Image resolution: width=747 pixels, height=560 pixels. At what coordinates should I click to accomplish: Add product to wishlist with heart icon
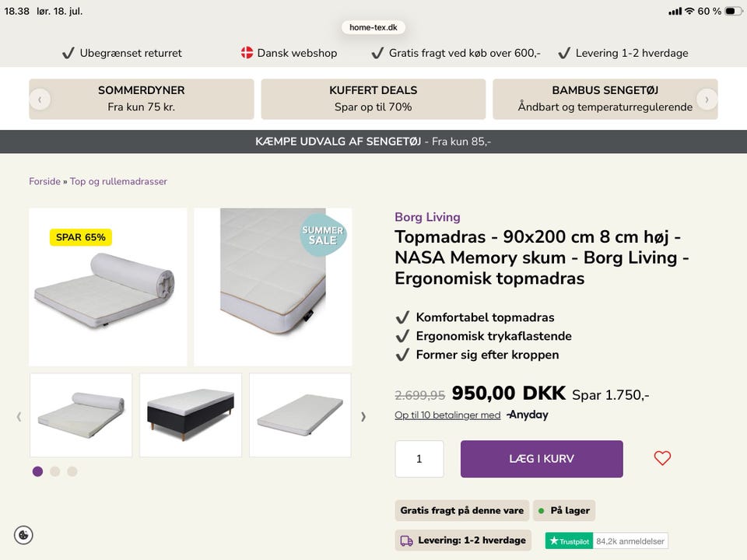(x=662, y=458)
